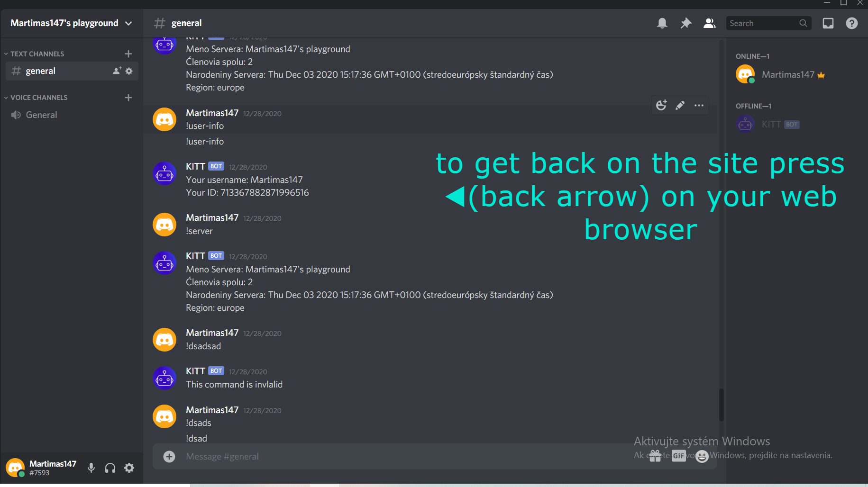Add reaction to the !user-info message

click(x=662, y=105)
